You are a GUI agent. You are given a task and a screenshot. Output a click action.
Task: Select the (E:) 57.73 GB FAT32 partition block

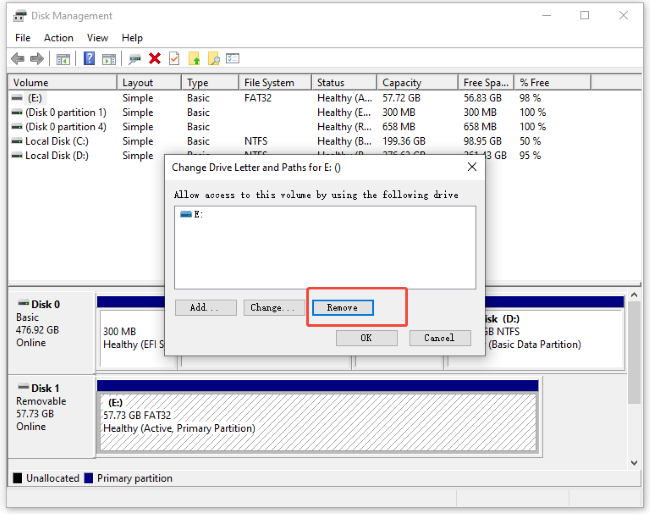point(318,422)
